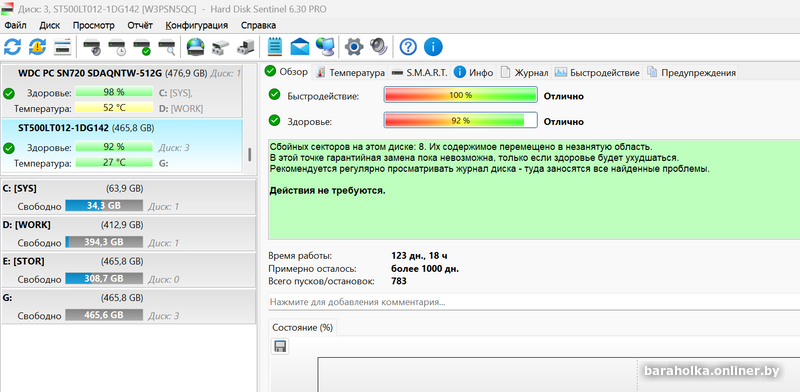Click the 52 °C temperature bar
800x392 pixels.
coord(114,108)
